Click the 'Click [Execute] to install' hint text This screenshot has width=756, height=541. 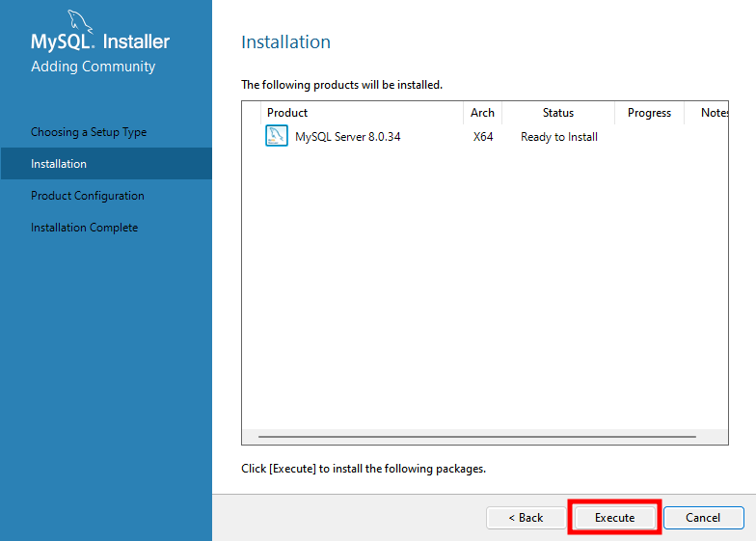click(x=364, y=469)
